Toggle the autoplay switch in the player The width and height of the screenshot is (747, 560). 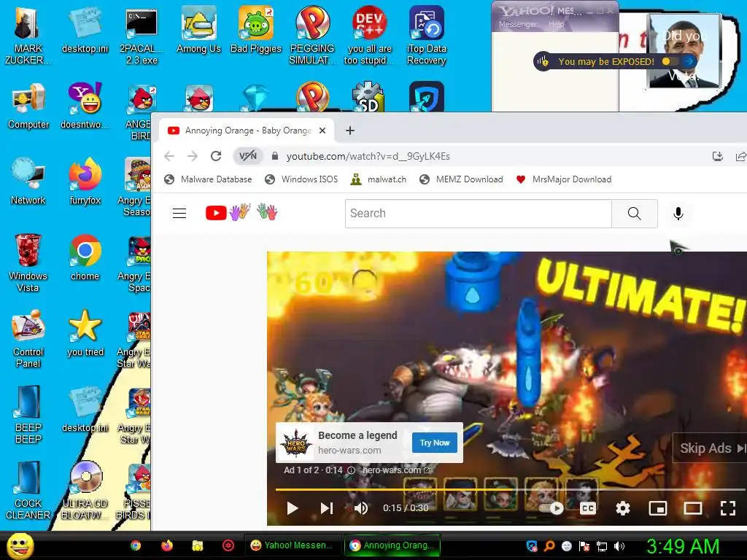click(551, 508)
